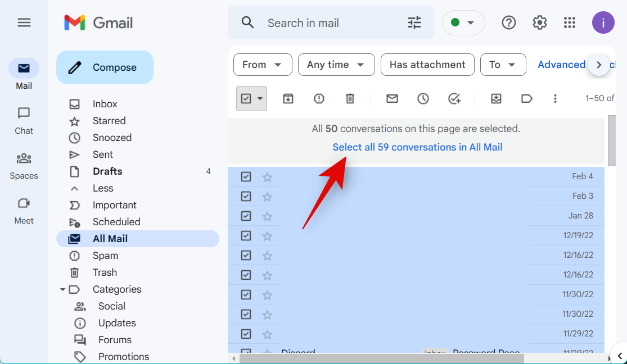
Task: Delete selected conversations with trash icon
Action: tap(350, 99)
